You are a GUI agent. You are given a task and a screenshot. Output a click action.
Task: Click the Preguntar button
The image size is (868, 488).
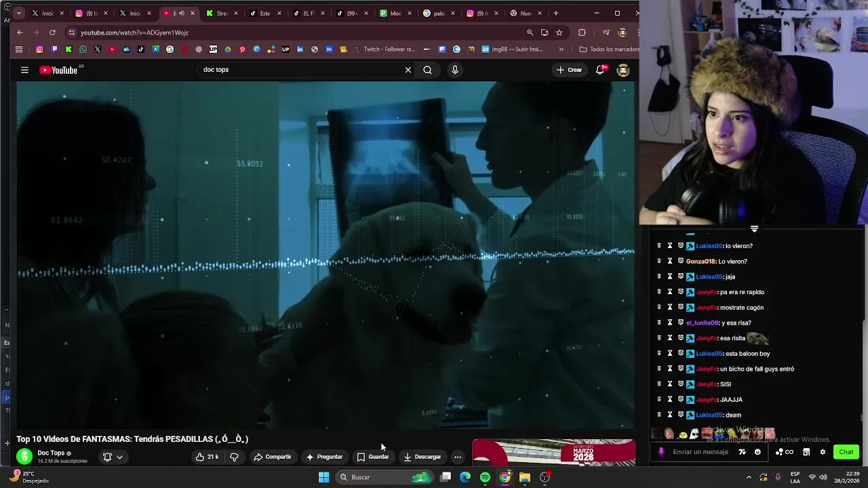tap(324, 457)
